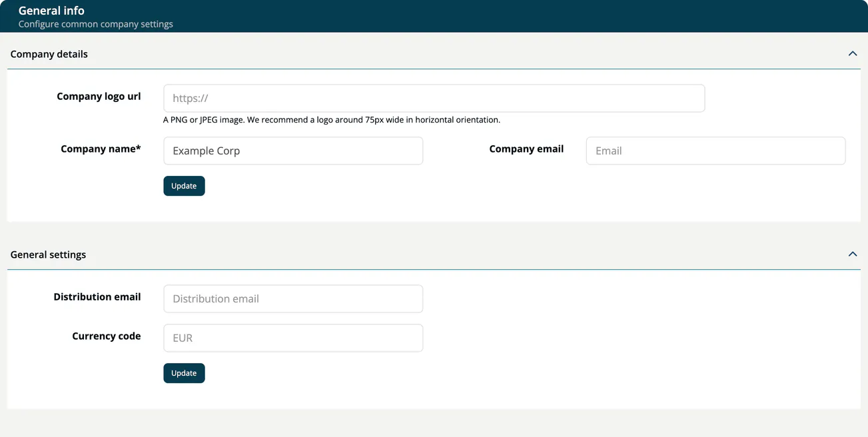The image size is (868, 437).
Task: Click the Distribution email label
Action: 97,296
